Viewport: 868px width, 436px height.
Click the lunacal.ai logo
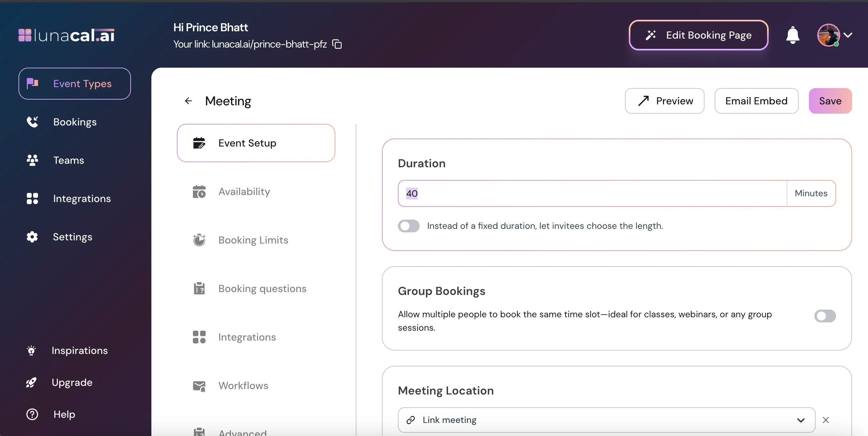66,35
